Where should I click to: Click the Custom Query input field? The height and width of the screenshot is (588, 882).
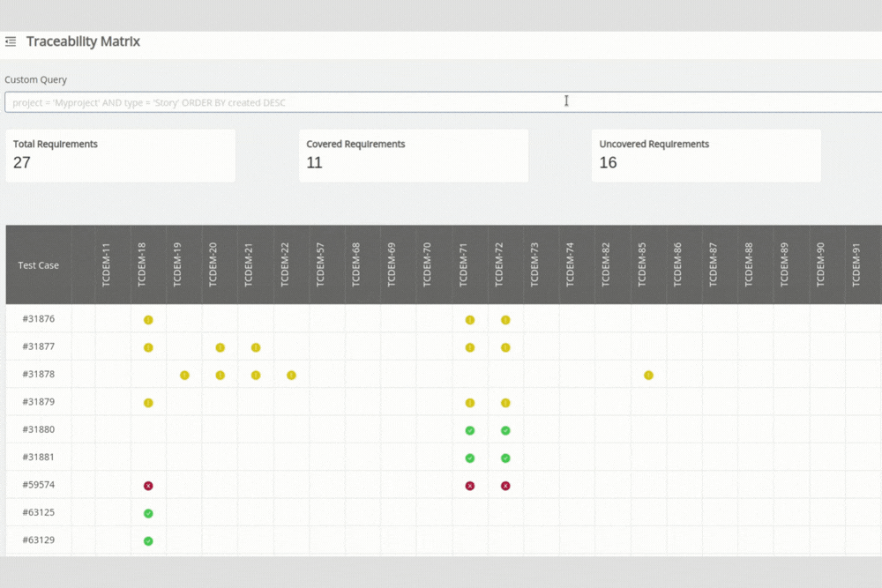[x=441, y=101]
